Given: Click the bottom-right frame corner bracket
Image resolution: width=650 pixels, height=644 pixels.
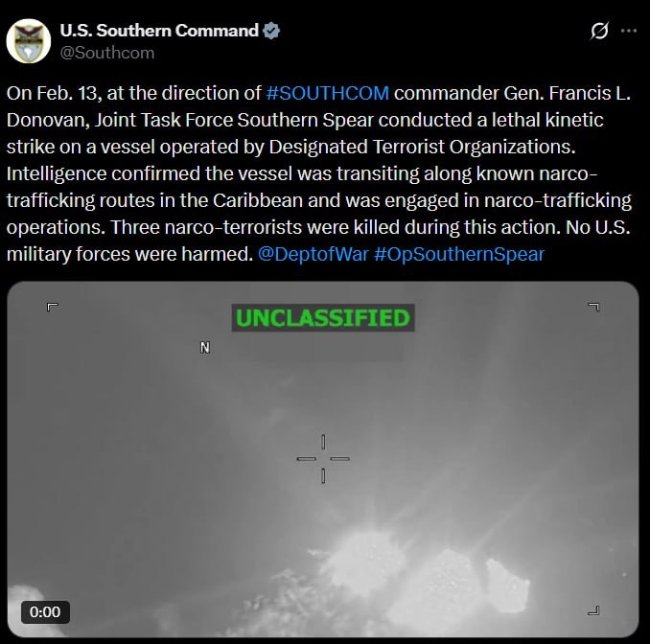Looking at the screenshot, I should tap(594, 610).
